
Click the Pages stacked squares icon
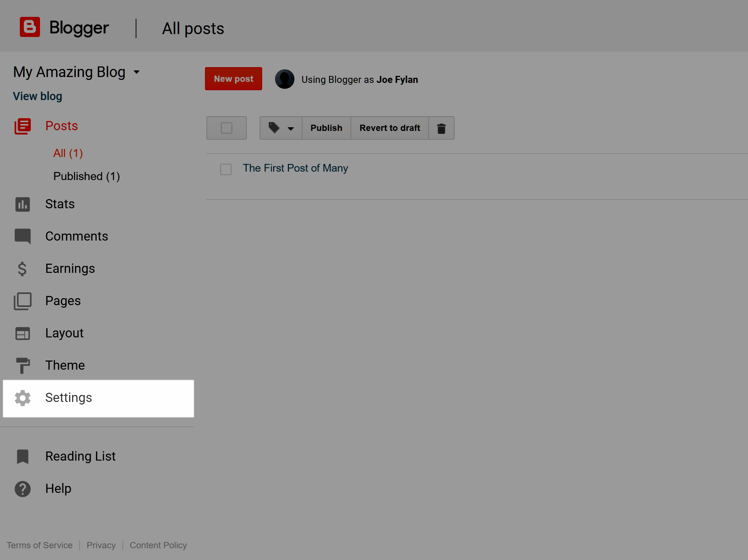click(23, 301)
